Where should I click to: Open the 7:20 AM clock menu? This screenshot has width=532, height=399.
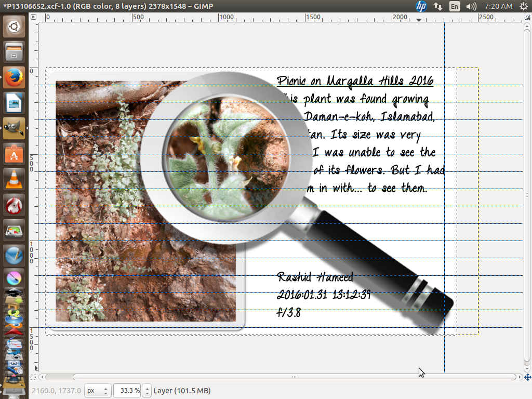[498, 6]
